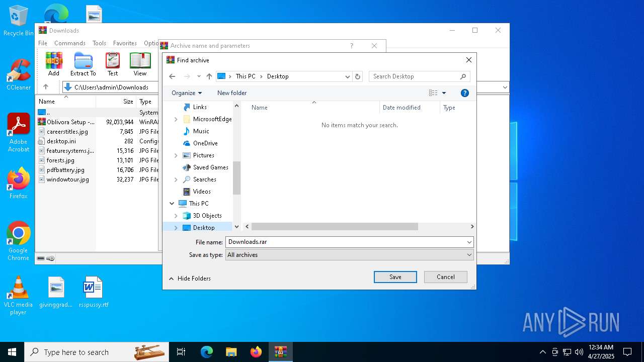The height and width of the screenshot is (362, 644).
Task: Refresh the Desktop folder listing
Action: (x=358, y=76)
